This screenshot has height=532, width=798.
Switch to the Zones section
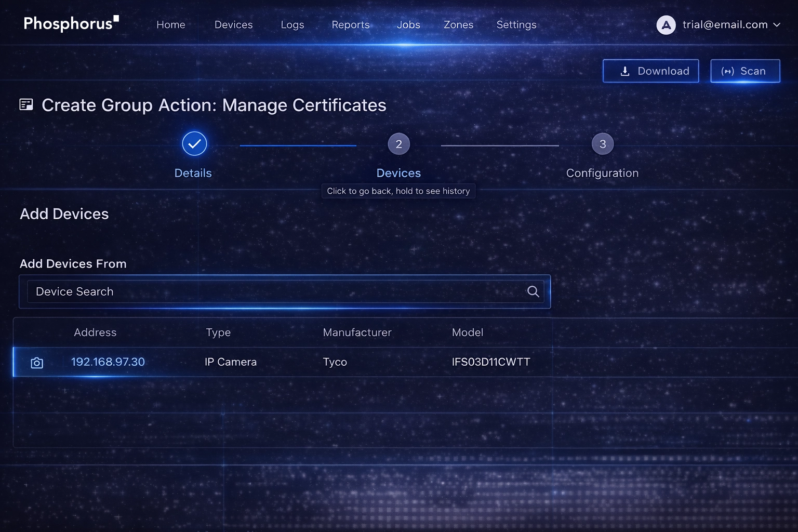[458, 24]
